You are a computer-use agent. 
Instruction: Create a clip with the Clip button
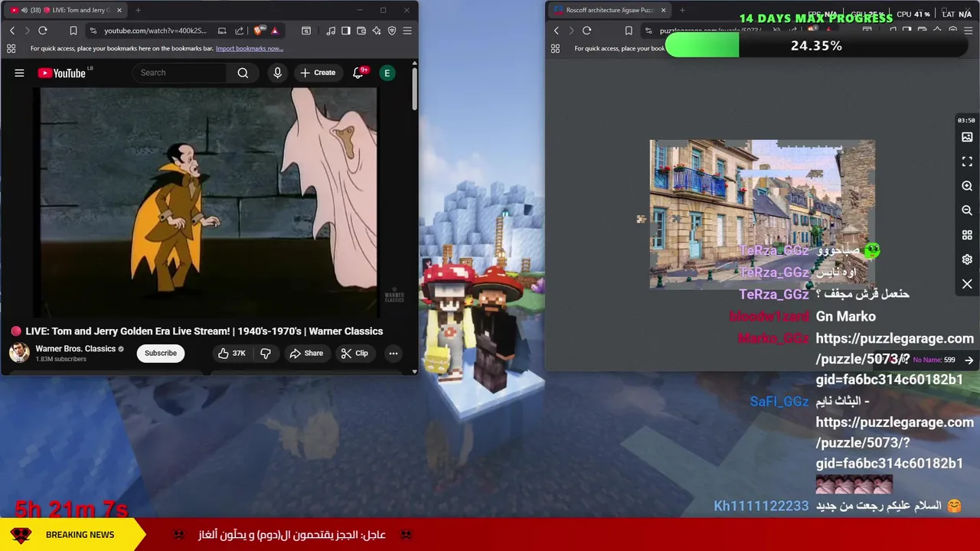tap(354, 353)
